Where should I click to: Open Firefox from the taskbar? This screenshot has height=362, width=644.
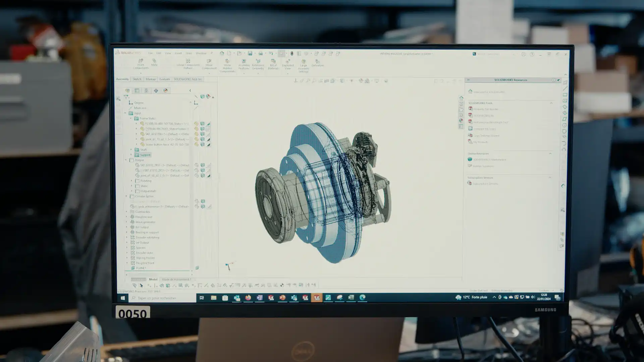248,298
